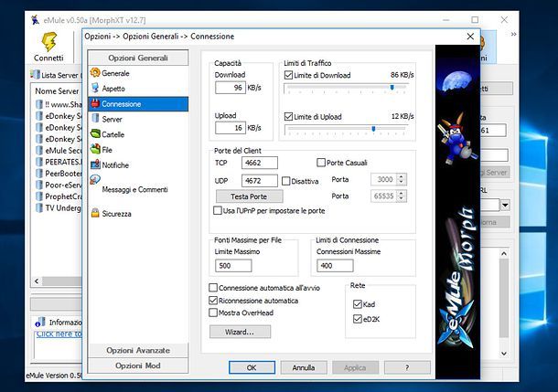Click the Generale gear icon in sidebar
558x392 pixels.
[x=95, y=73]
